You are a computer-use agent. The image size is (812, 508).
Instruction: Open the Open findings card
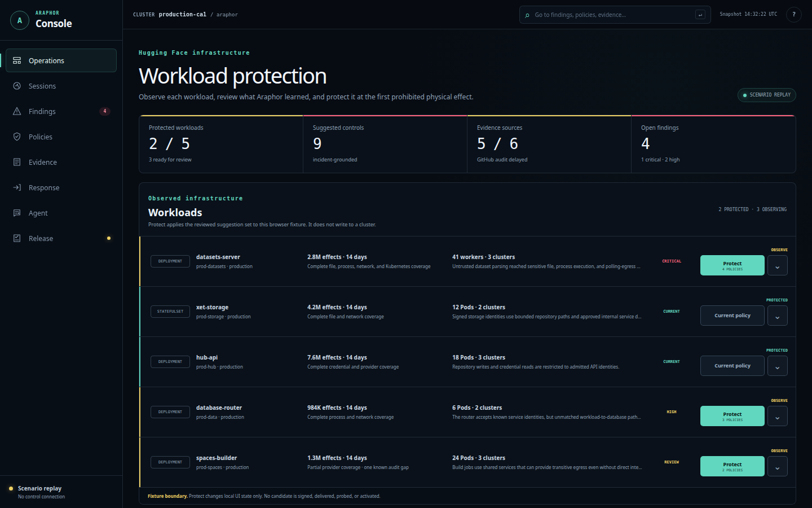pos(713,144)
